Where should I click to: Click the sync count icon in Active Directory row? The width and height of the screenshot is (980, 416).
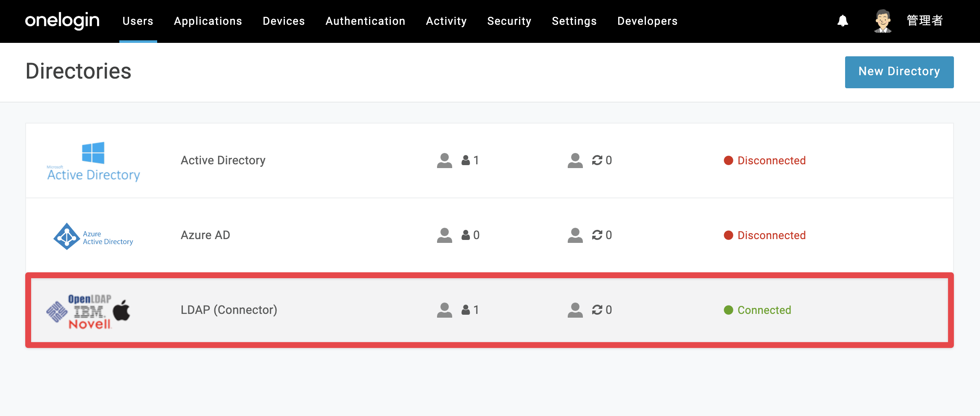point(597,160)
